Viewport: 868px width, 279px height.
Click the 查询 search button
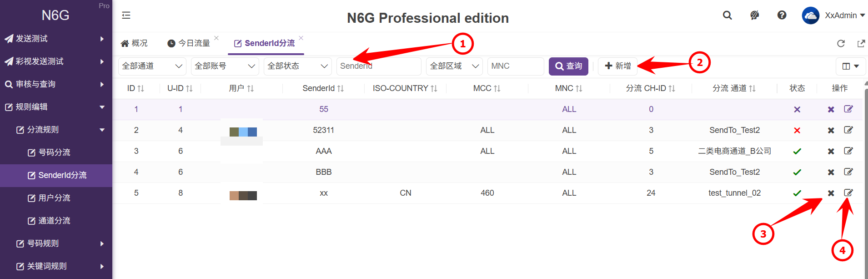tap(568, 66)
